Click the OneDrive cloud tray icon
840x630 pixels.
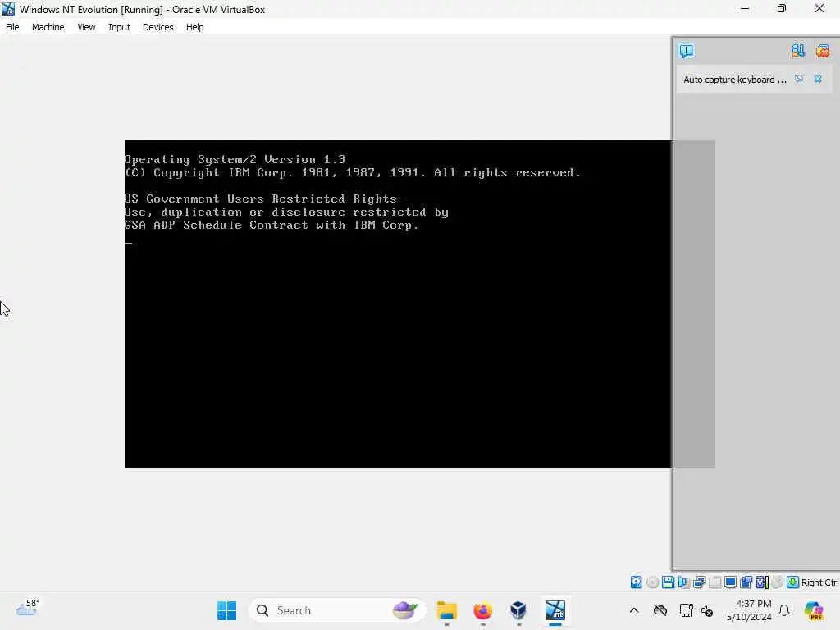point(660,610)
